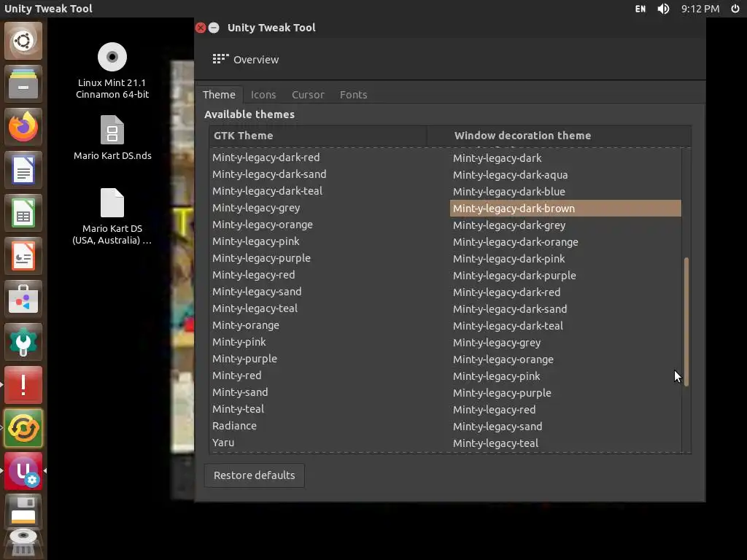Open LibreOffice Writer from the launcher
Screen dimensions: 747x560
click(23, 169)
